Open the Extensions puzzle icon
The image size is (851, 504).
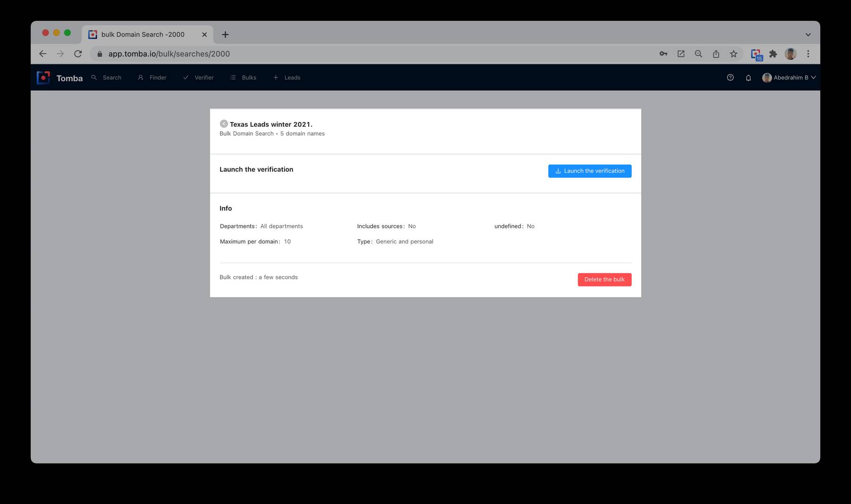[x=773, y=54]
